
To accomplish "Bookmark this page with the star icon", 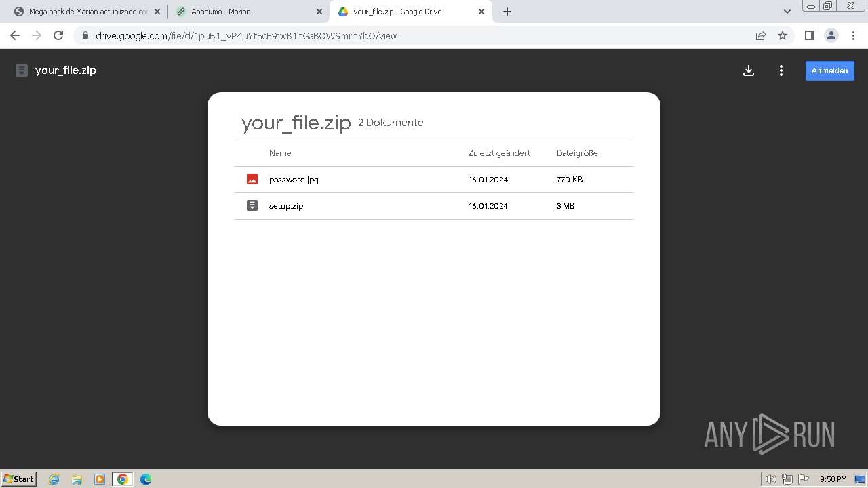I will 783,36.
